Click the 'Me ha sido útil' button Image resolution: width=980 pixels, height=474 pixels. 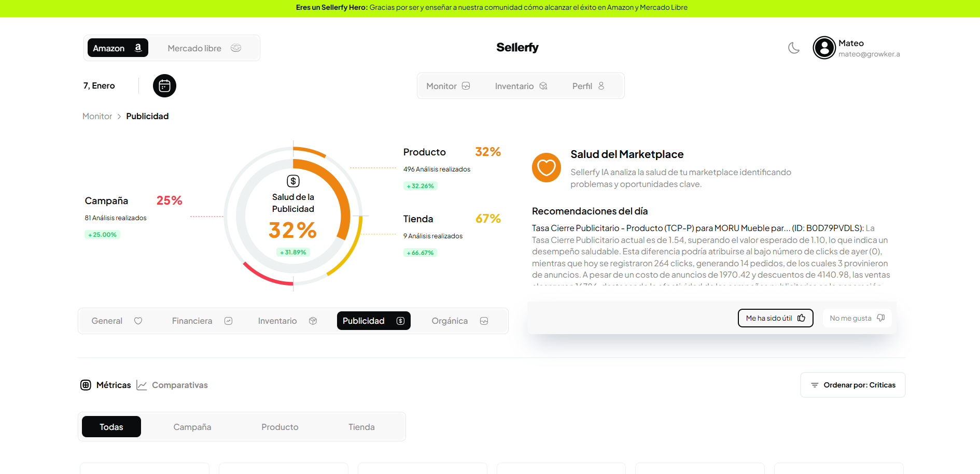775,318
